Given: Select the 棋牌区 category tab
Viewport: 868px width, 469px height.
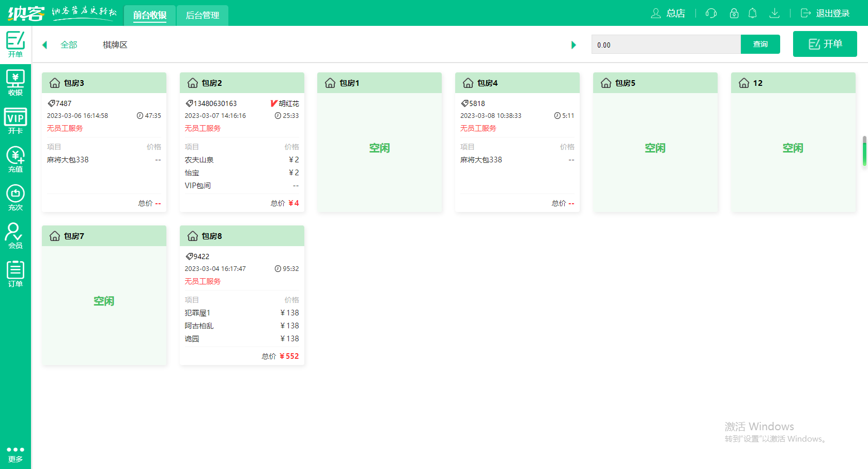Looking at the screenshot, I should click(x=115, y=45).
